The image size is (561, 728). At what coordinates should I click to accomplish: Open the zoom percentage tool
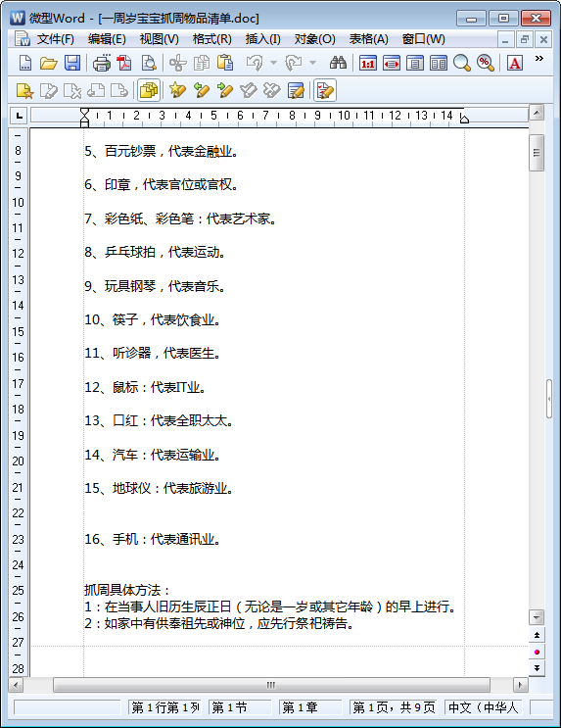click(485, 63)
